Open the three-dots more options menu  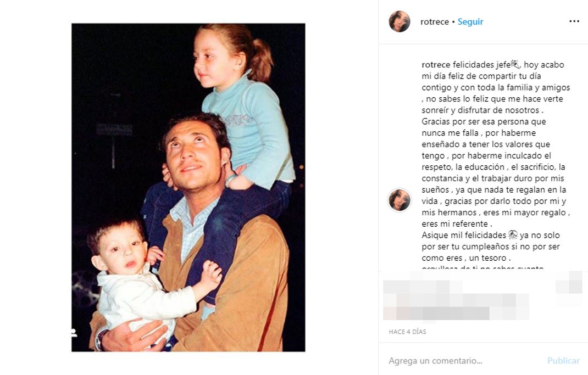point(574,21)
